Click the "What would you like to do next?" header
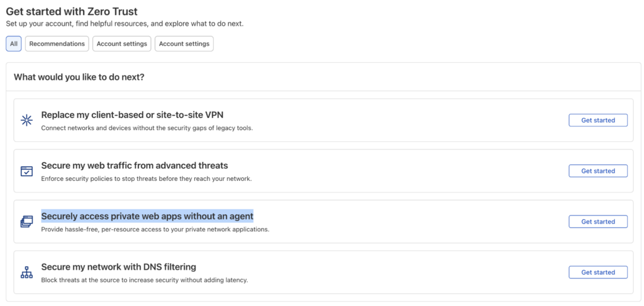This screenshot has height=306, width=644. coord(79,77)
